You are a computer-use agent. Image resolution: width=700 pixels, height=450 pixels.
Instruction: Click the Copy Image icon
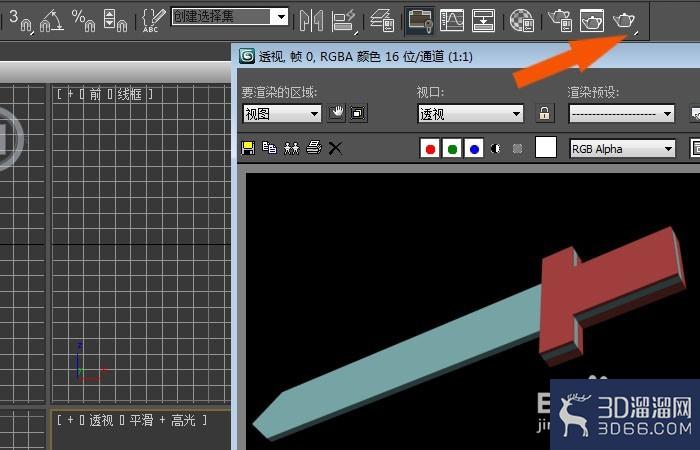pos(269,148)
